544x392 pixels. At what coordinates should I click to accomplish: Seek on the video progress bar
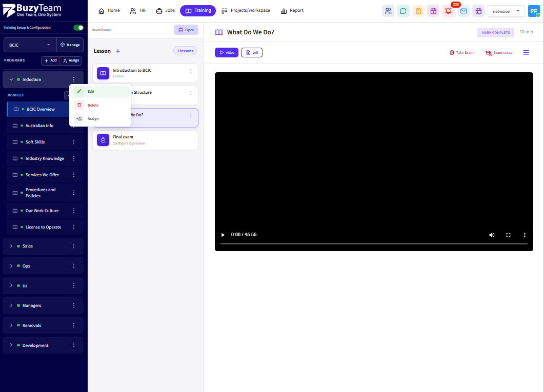click(x=374, y=244)
